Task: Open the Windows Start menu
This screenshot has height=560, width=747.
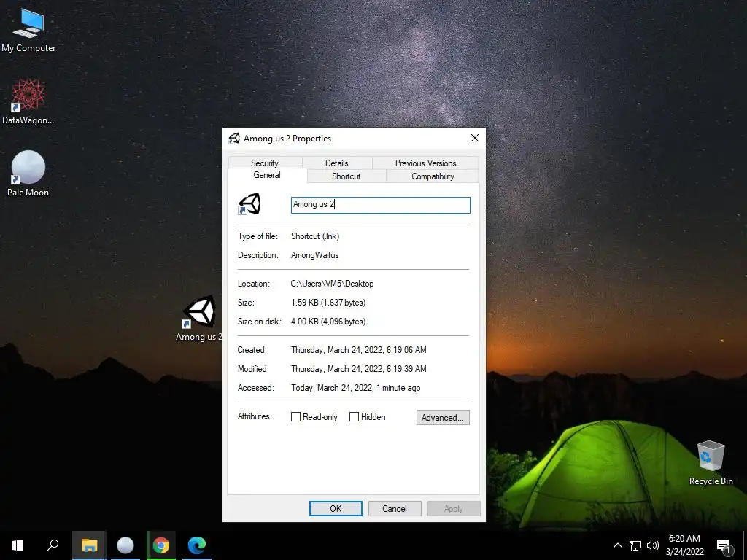Action: pyautogui.click(x=18, y=545)
